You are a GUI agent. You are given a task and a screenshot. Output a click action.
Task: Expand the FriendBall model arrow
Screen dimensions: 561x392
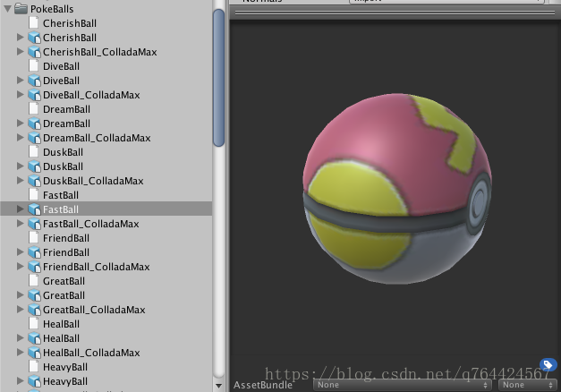pyautogui.click(x=21, y=251)
